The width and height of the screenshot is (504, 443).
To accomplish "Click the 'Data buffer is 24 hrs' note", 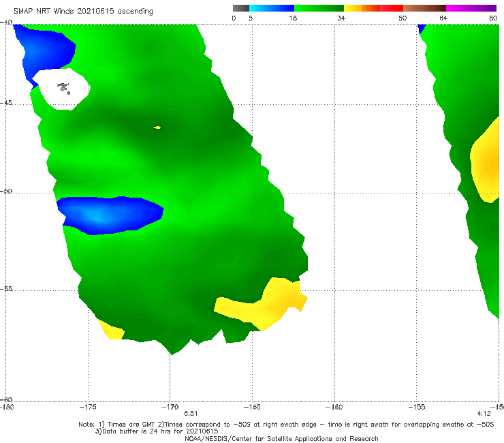I will coord(157,431).
